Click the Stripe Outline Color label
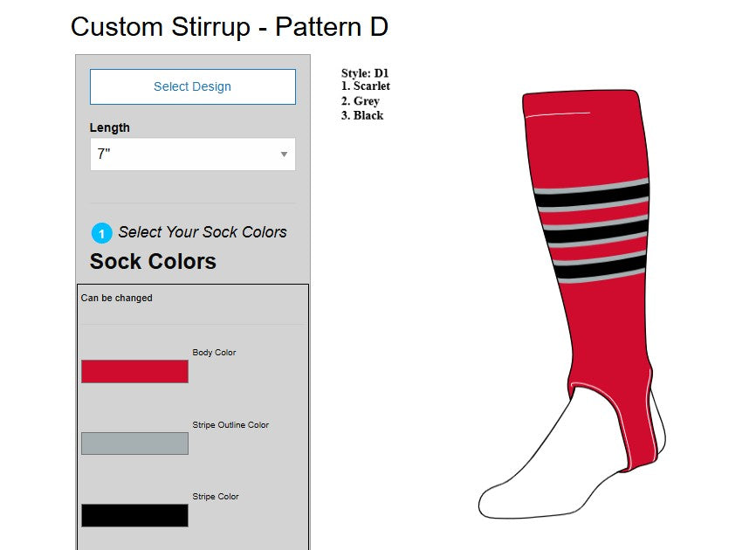Image resolution: width=756 pixels, height=550 pixels. pyautogui.click(x=230, y=425)
